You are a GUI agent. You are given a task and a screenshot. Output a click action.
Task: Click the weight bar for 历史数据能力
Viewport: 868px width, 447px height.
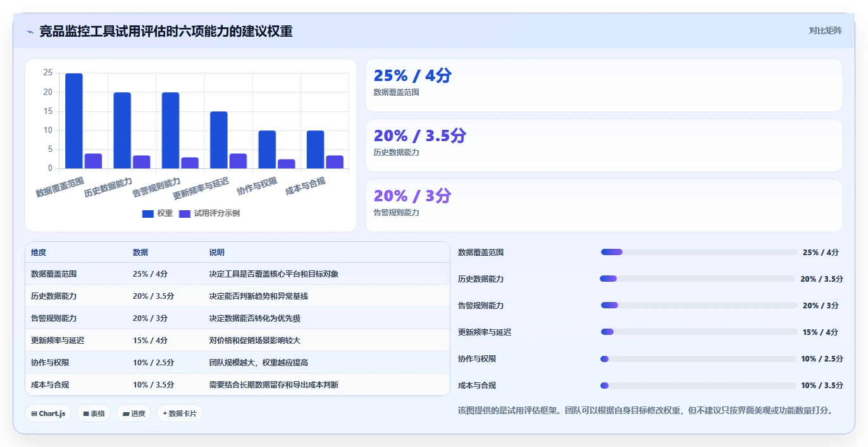(122, 130)
